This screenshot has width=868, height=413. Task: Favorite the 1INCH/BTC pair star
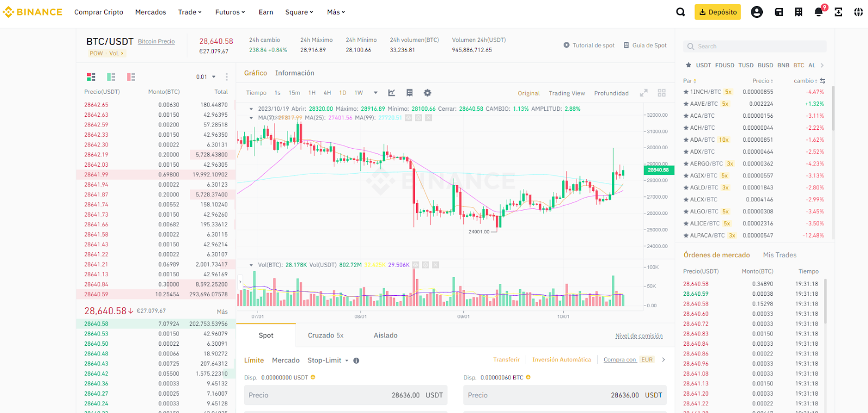point(686,92)
